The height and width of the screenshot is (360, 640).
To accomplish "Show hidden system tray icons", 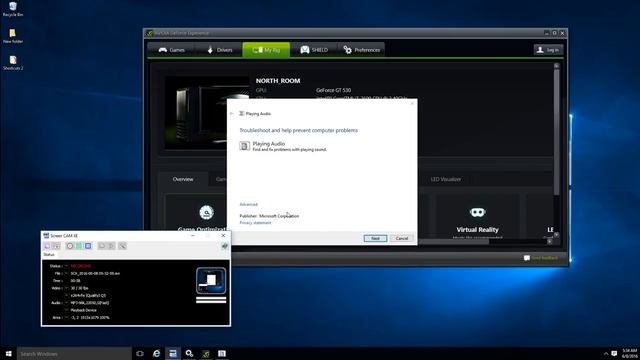I will tap(606, 353).
